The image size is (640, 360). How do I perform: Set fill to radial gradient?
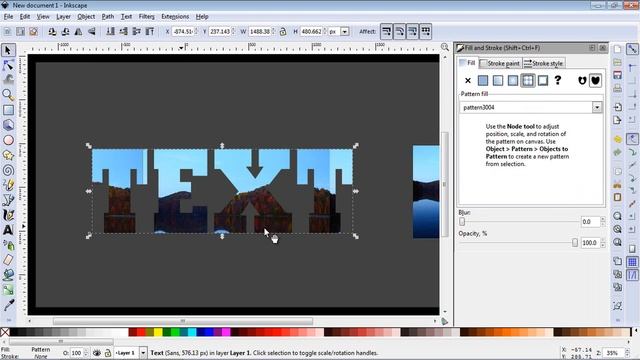point(513,80)
